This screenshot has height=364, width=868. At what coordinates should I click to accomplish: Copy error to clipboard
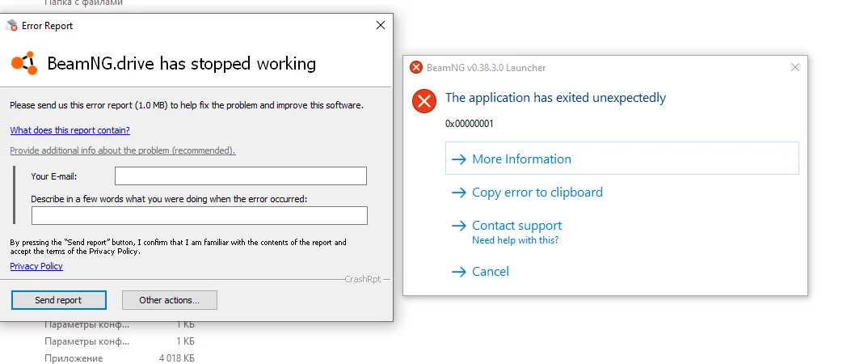click(x=537, y=193)
